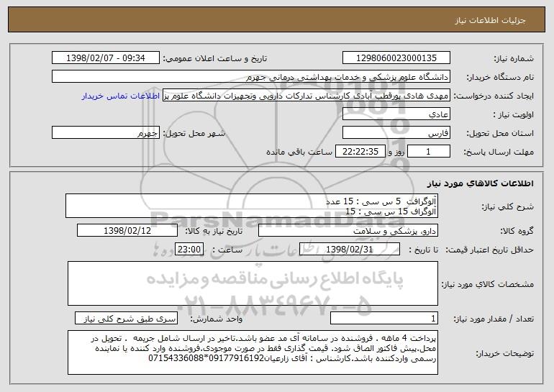Image resolution: width=554 pixels, height=392 pixels.
Task: Select the unit field سری طبق شرح کلی نیاز
Action: coord(126,318)
